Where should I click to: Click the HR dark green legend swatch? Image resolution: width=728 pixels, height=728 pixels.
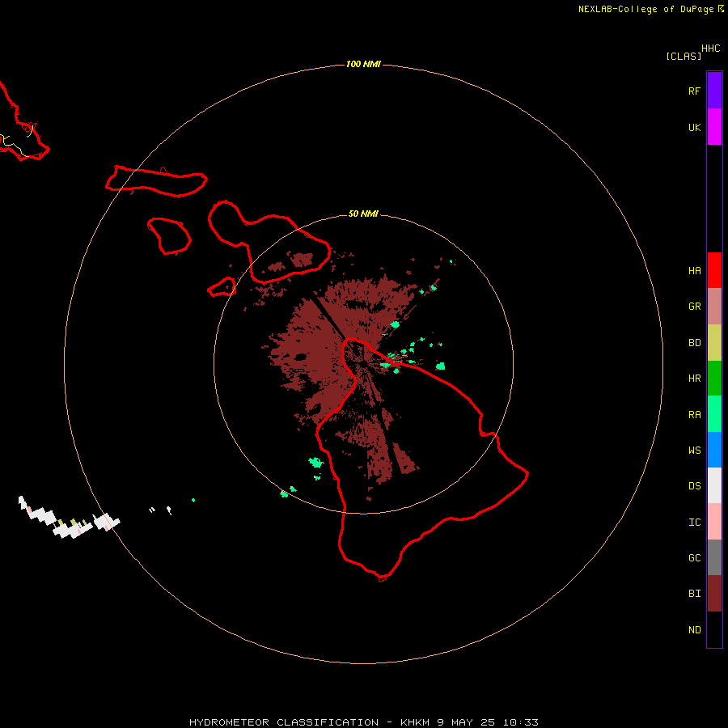(x=714, y=379)
